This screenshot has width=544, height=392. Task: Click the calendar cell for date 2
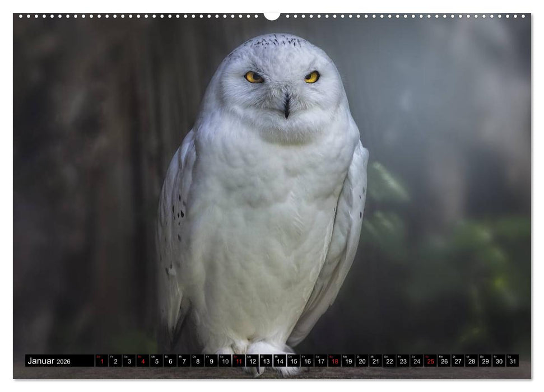point(115,361)
